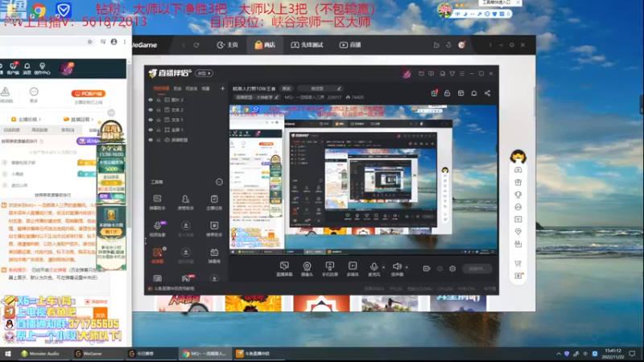Toggle visibility of the 全屏 1 layer
Image resolution: width=644 pixels, height=362 pixels.
[151, 130]
